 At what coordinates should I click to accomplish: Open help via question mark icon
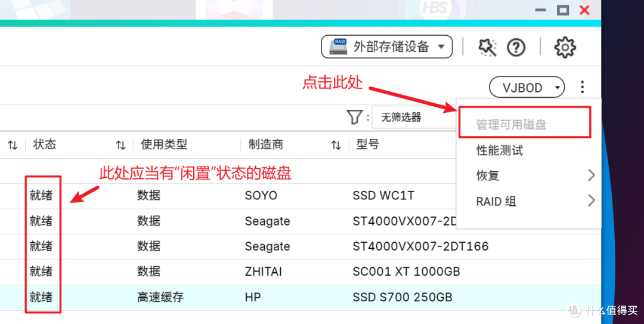point(516,48)
